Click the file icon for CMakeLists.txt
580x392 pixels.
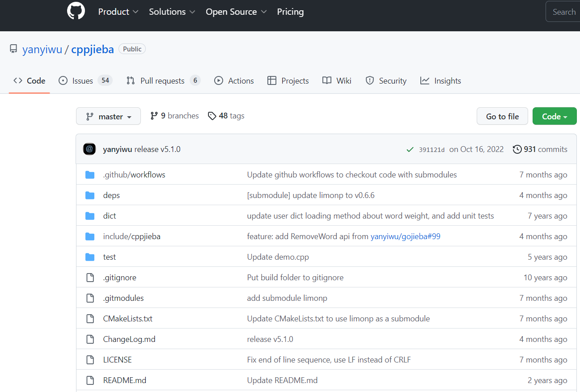pyautogui.click(x=90, y=319)
